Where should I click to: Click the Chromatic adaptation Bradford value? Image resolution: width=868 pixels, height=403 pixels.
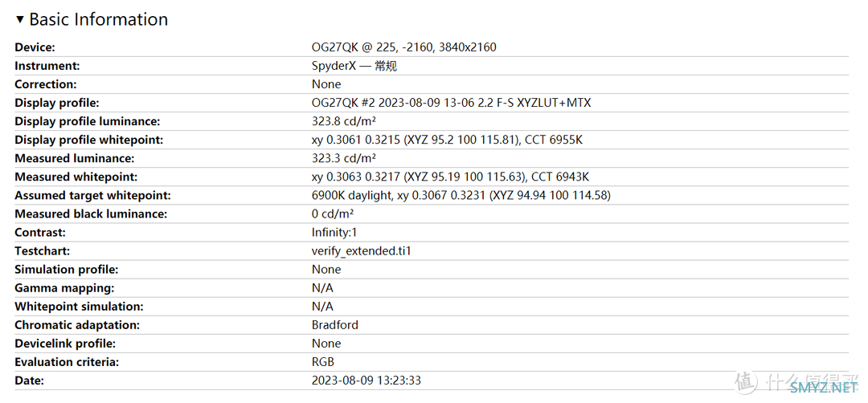pyautogui.click(x=335, y=325)
